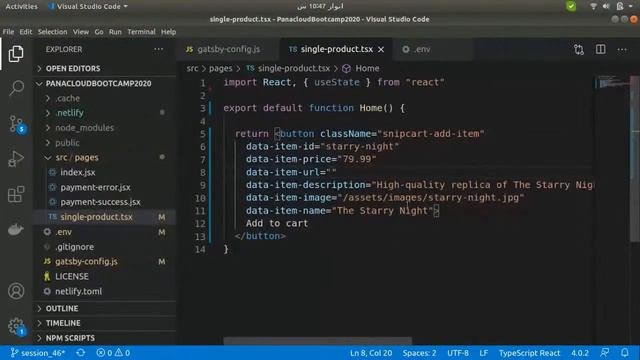640x360 pixels.
Task: Open the volume indicator in top bar
Action: [606, 6]
